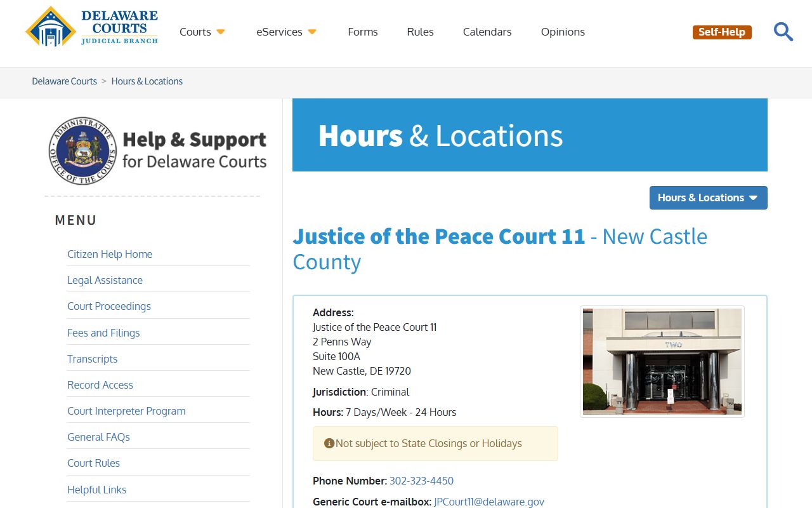Open Record Access sidebar link

[100, 385]
